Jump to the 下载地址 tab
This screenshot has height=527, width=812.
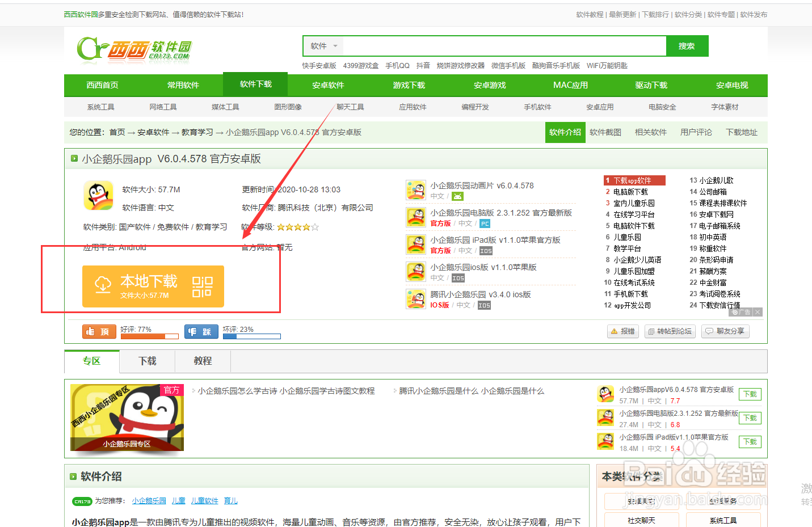coord(742,132)
